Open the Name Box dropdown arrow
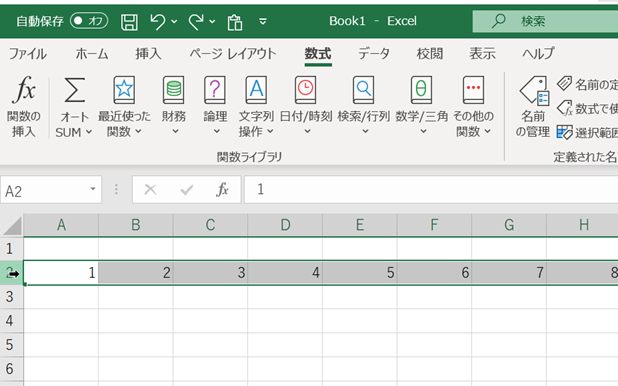 click(93, 189)
